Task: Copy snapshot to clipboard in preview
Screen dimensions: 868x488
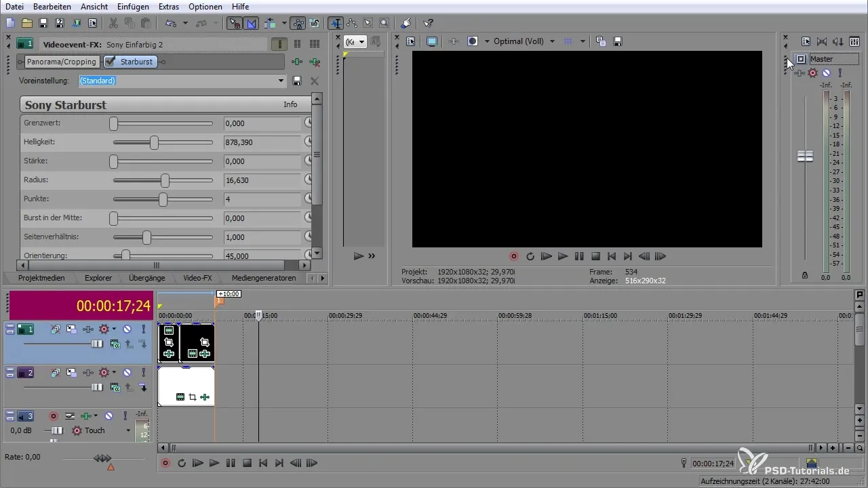Action: coord(601,41)
